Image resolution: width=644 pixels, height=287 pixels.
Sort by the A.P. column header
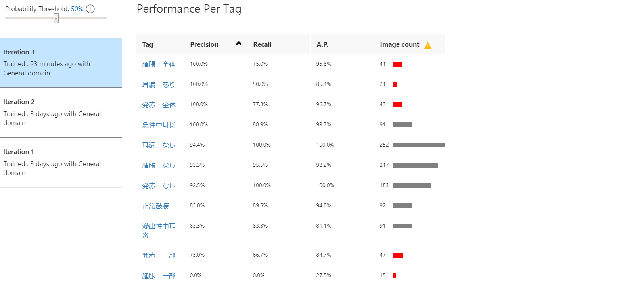(x=322, y=44)
